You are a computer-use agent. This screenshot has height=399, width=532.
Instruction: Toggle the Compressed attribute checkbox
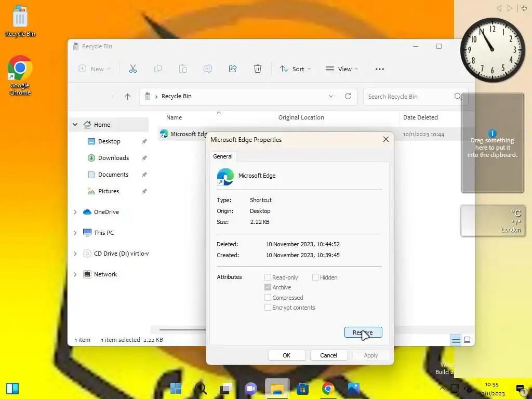[x=268, y=298]
